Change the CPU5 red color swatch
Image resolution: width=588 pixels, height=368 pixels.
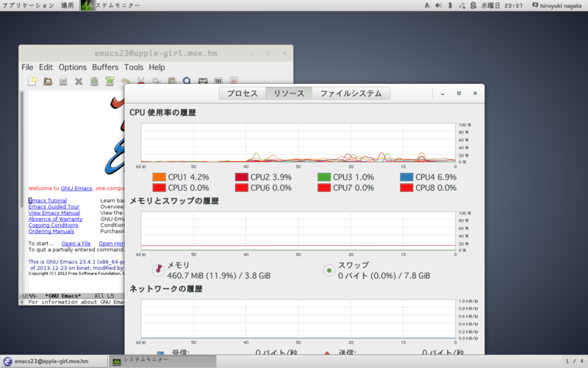(159, 188)
